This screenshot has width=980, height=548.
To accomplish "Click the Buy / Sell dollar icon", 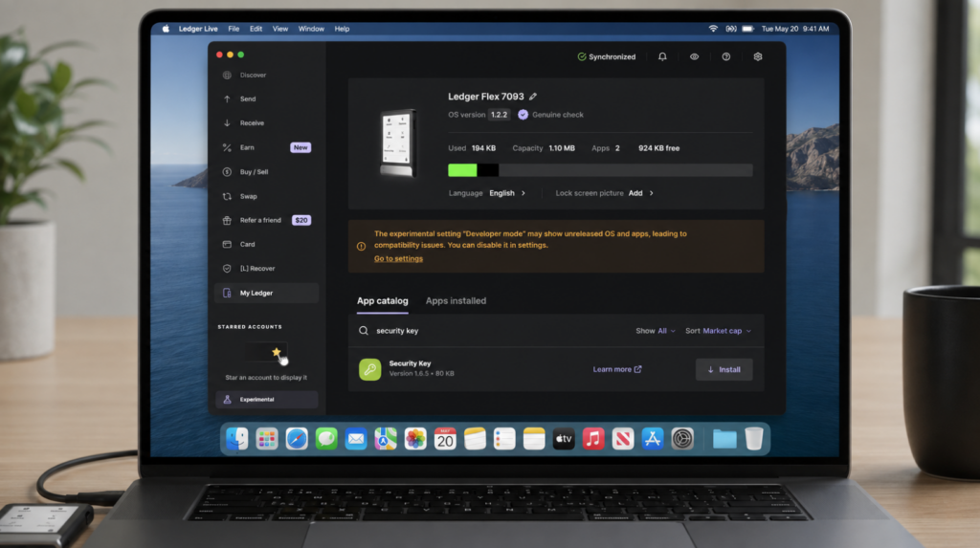I will click(227, 172).
